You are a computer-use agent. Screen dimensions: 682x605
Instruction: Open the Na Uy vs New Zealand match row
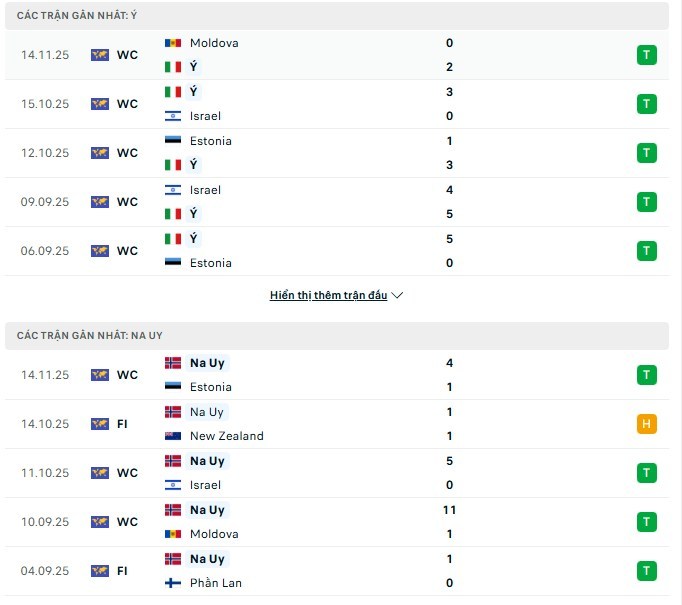(x=340, y=424)
